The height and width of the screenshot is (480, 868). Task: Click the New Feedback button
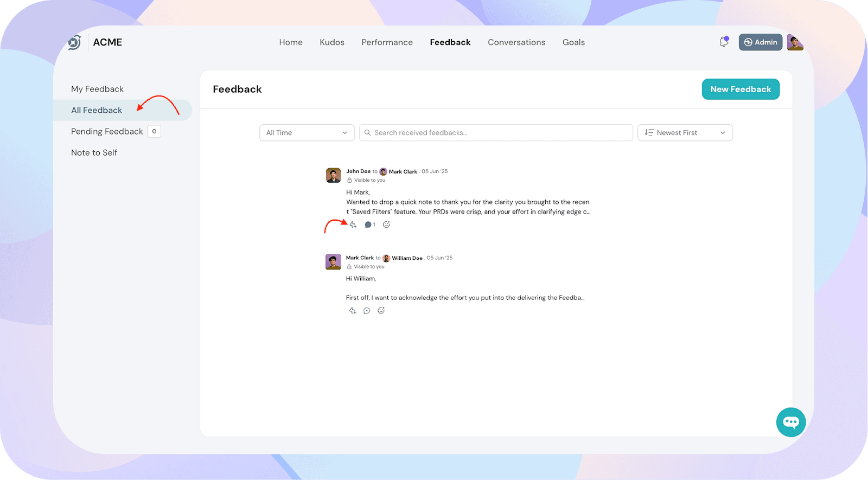741,89
